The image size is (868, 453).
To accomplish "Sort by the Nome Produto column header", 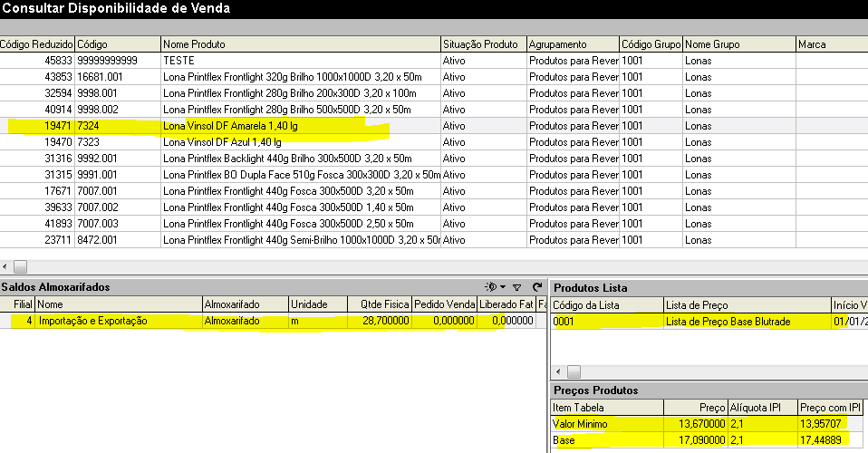I will pos(301,44).
